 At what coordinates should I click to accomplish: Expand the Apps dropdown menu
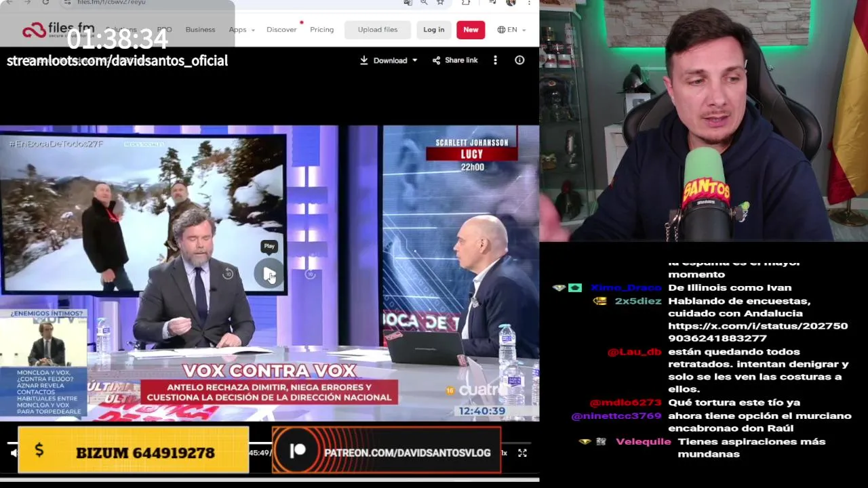241,30
